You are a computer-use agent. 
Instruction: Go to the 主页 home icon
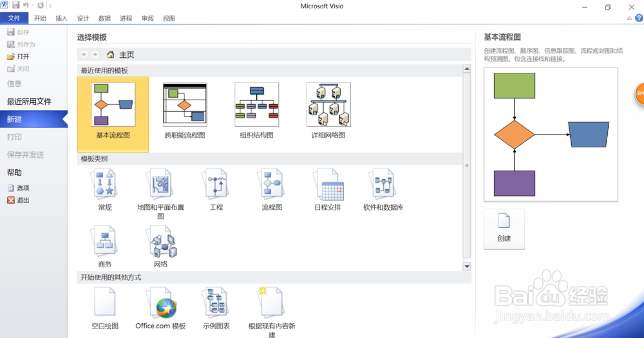(x=111, y=54)
